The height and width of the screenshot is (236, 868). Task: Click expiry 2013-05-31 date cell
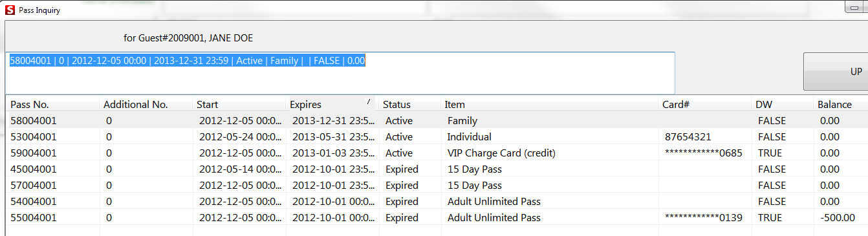click(x=332, y=136)
